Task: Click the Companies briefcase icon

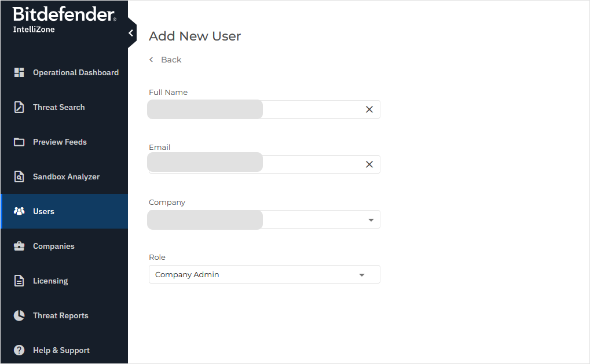Action: click(19, 246)
